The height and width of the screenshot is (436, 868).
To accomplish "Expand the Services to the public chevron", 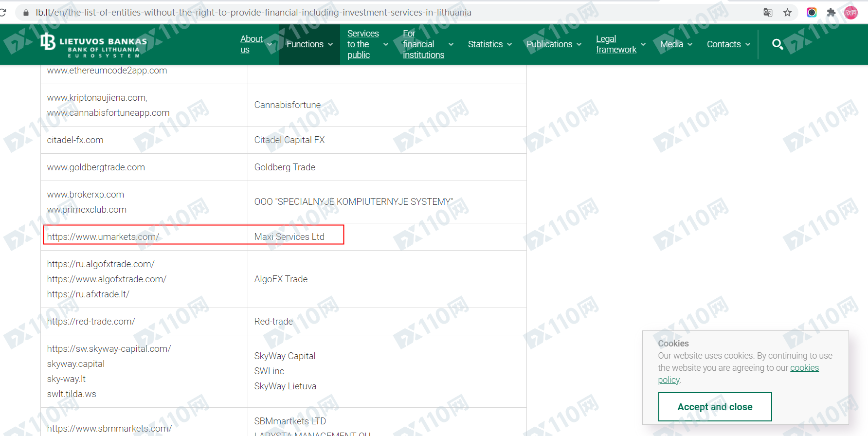I will (x=386, y=44).
